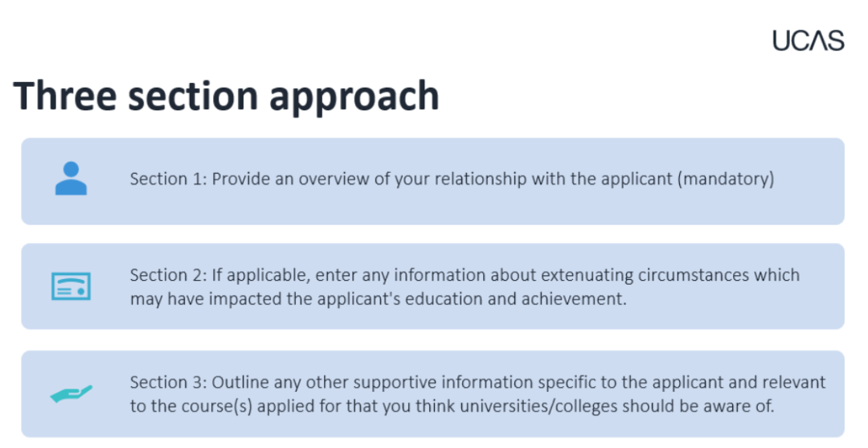This screenshot has width=868, height=448.
Task: Click the "(mandatory)" text in Section 1
Action: coord(726,179)
